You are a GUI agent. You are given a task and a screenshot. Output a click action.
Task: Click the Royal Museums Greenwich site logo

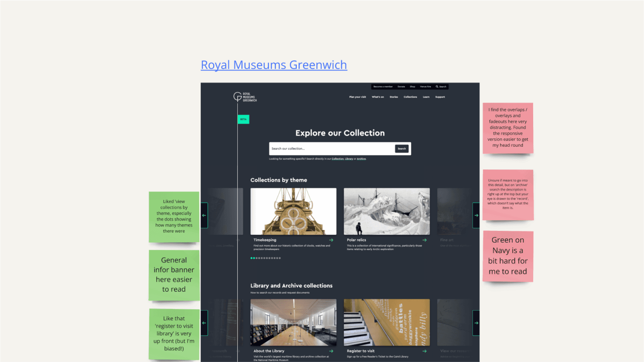pos(245,97)
